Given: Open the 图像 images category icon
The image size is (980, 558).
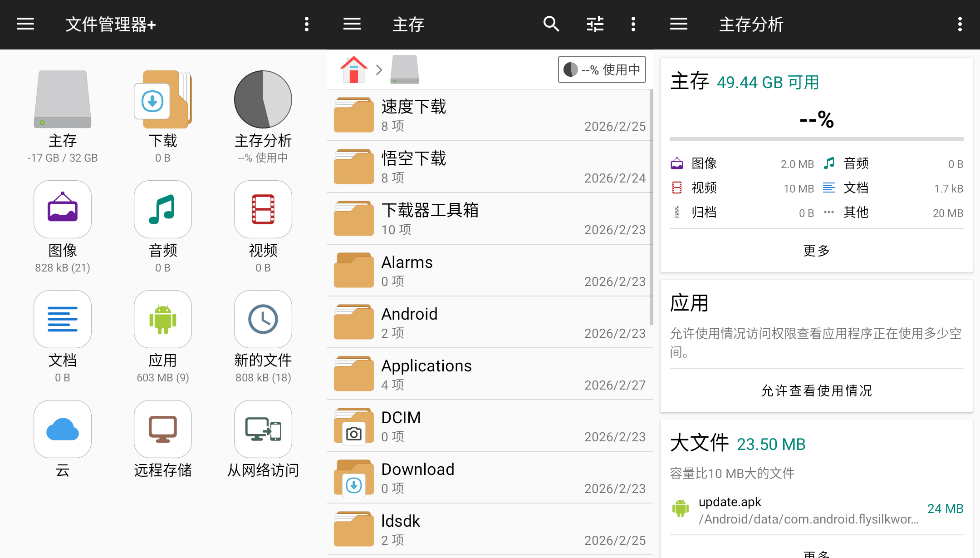Looking at the screenshot, I should [x=62, y=209].
